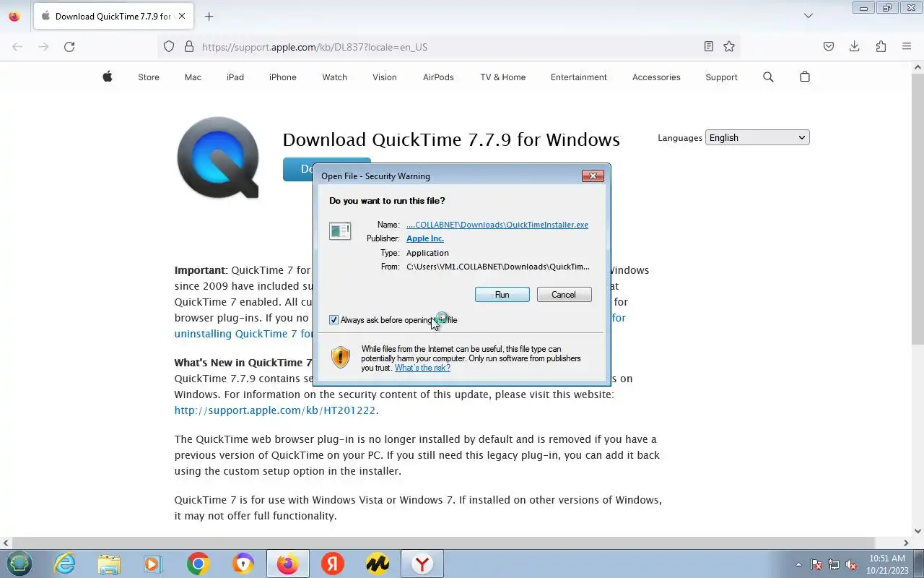Viewport: 924px width, 578px height.
Task: Click the Apple Inc. publisher link
Action: [425, 238]
